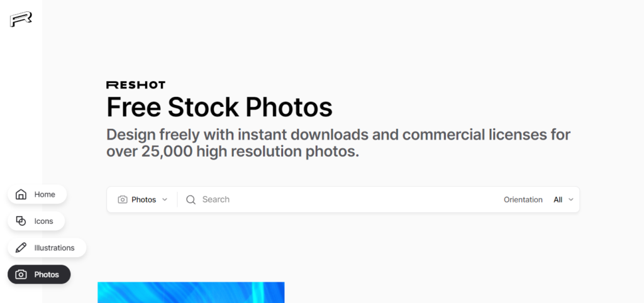The image size is (644, 303).
Task: Click the chevron arrow beside All
Action: pyautogui.click(x=570, y=199)
